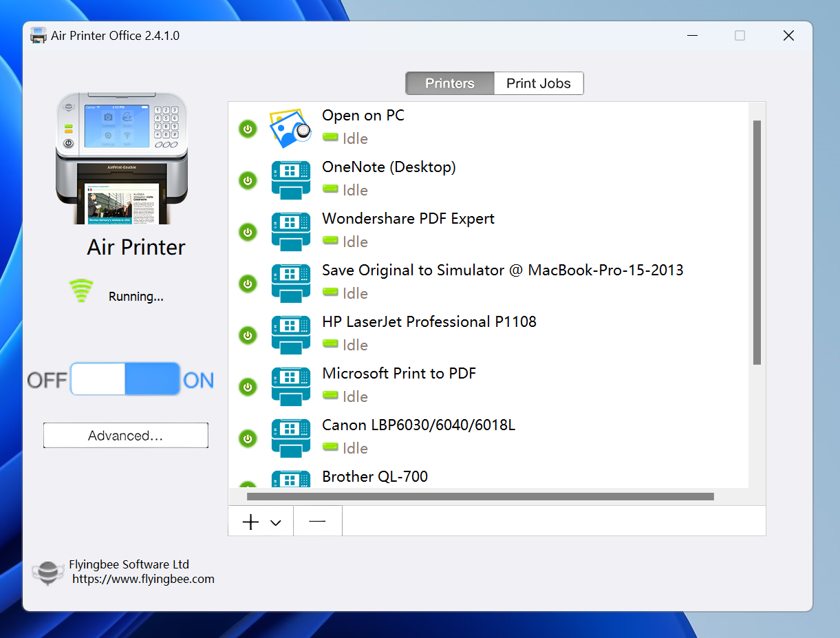Disable the Wondershare PDF Expert printer power button
840x638 pixels.
(x=248, y=232)
